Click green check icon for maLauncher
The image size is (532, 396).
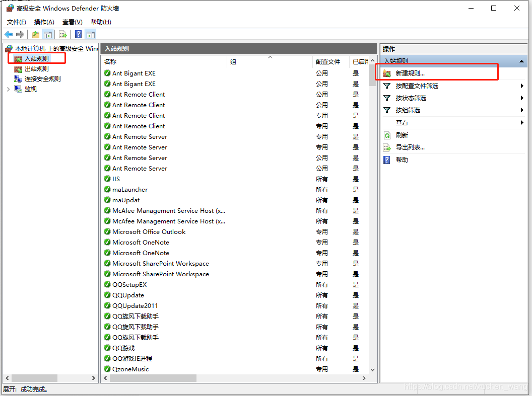coord(107,189)
